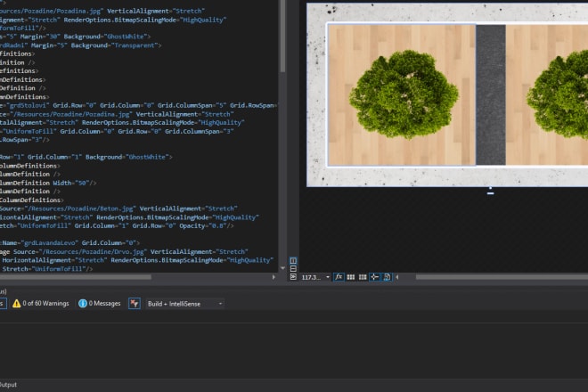Toggle artboard background button
Screen dimensions: 588x392
387,277
